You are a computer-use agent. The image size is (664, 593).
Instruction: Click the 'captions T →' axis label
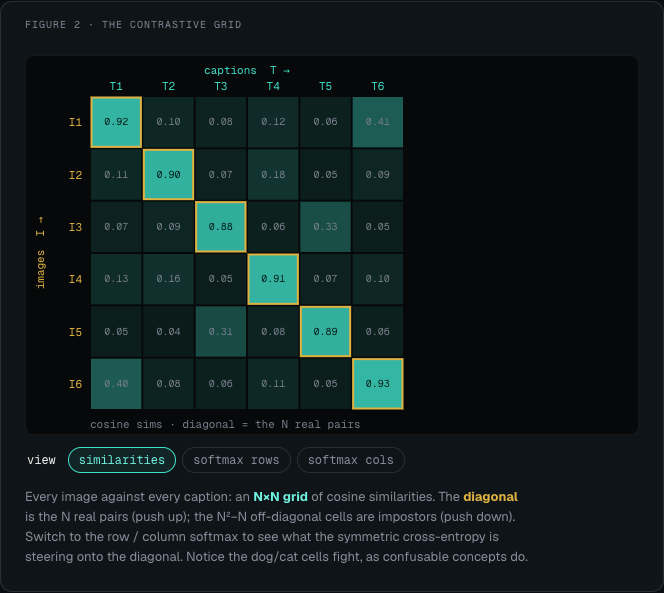(247, 70)
